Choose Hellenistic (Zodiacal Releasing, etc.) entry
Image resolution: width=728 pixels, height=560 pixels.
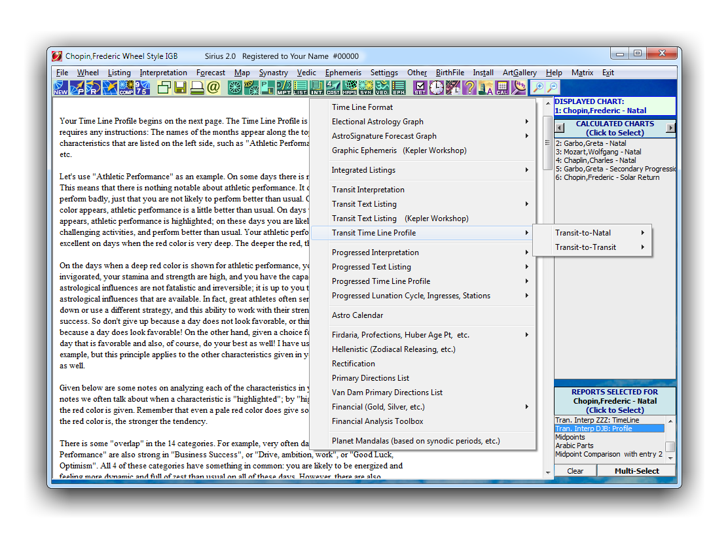(422, 349)
